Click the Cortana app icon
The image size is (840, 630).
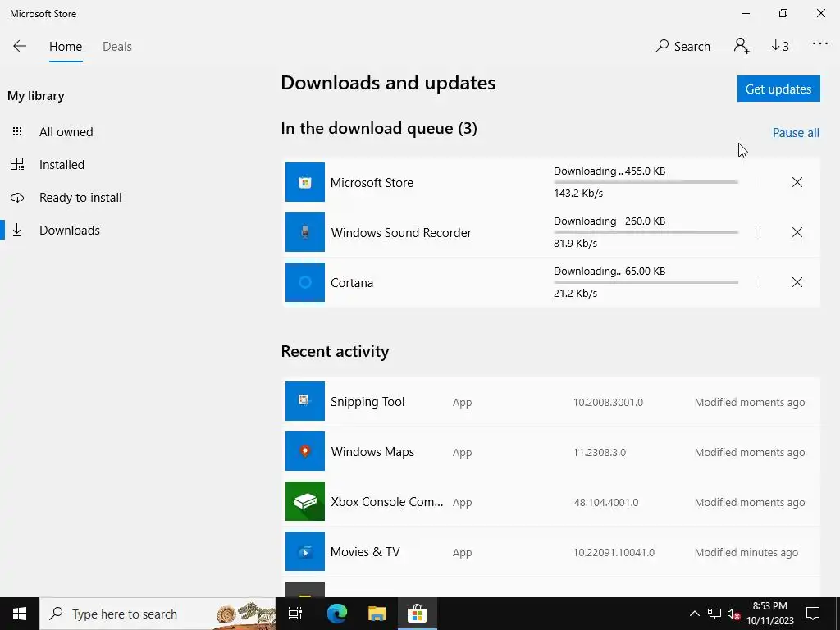305,282
